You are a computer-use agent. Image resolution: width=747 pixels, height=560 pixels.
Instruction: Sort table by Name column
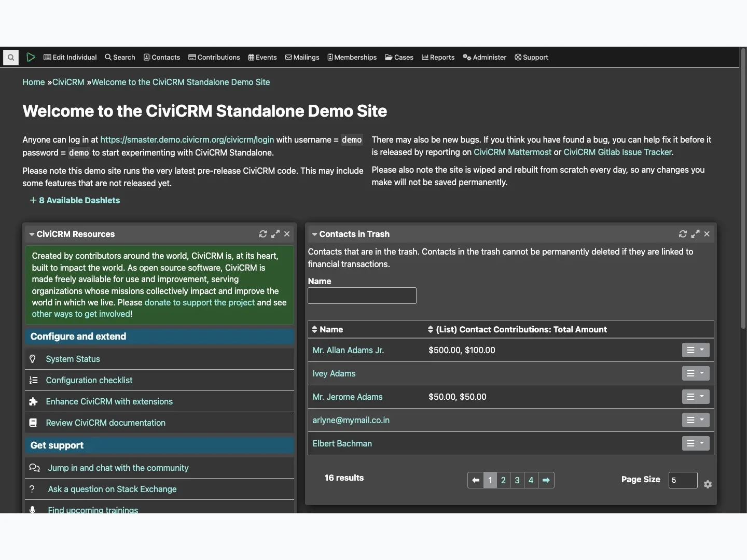click(x=327, y=329)
